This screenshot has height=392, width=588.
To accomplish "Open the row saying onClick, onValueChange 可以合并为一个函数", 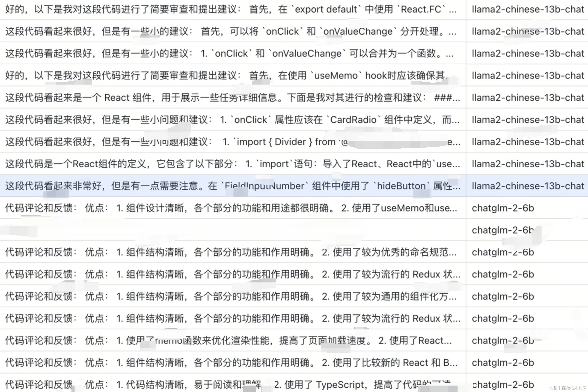I will click(231, 54).
